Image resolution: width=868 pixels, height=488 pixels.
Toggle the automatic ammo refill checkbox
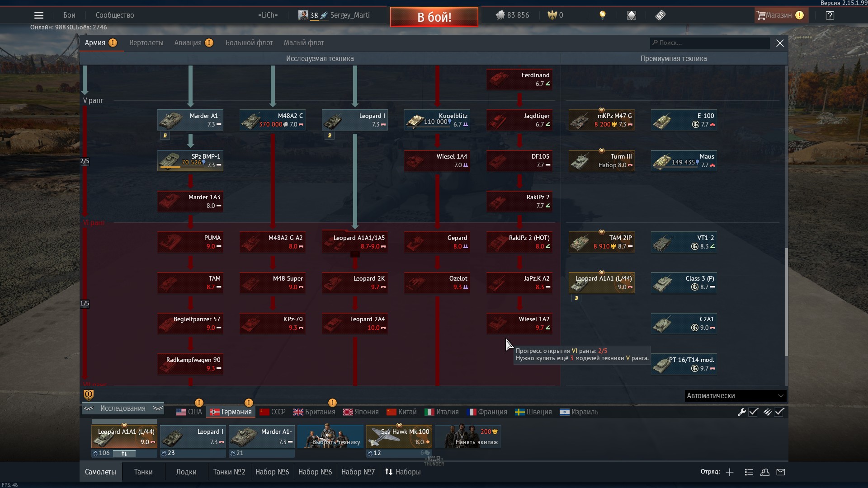click(x=779, y=412)
